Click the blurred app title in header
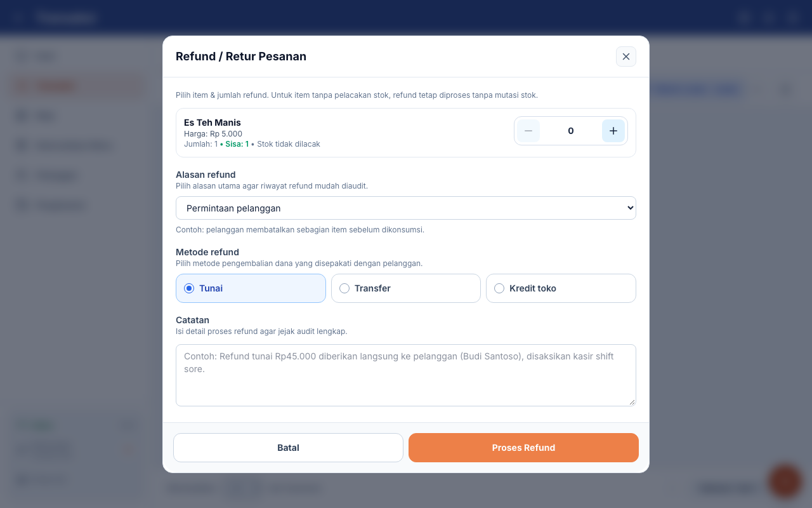812x508 pixels. [x=66, y=17]
